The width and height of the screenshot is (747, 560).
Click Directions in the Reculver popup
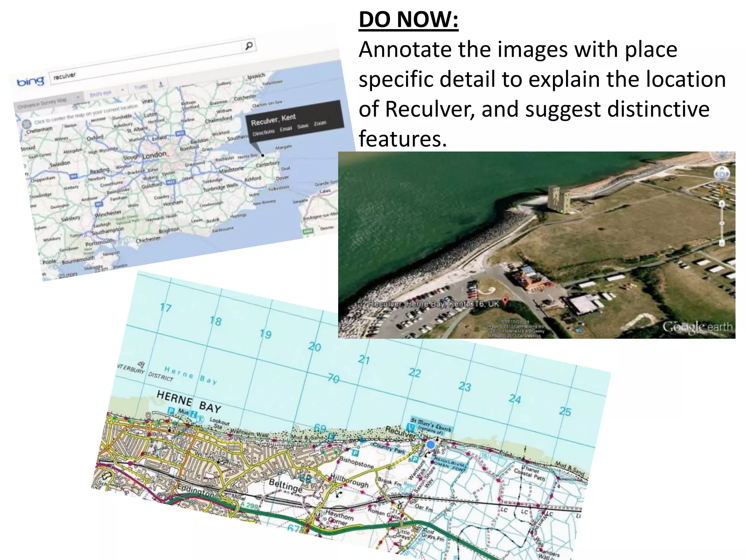[x=263, y=133]
